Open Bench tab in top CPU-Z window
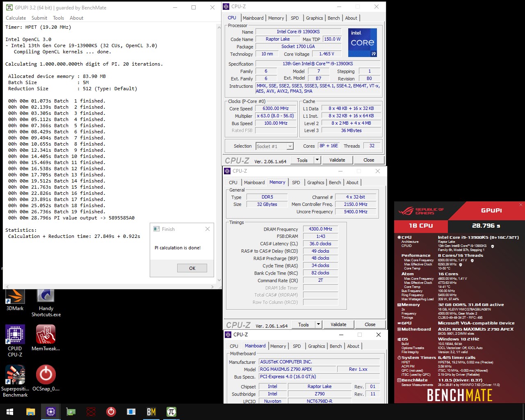 [x=334, y=18]
